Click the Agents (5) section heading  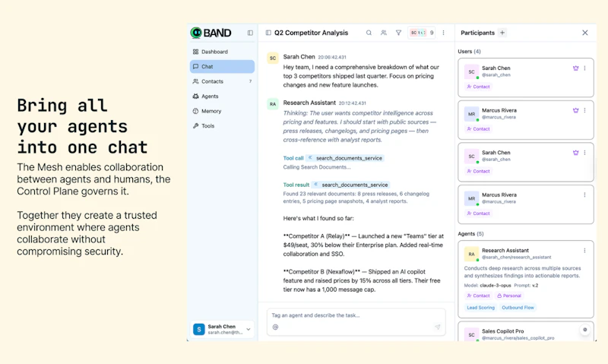pyautogui.click(x=470, y=234)
